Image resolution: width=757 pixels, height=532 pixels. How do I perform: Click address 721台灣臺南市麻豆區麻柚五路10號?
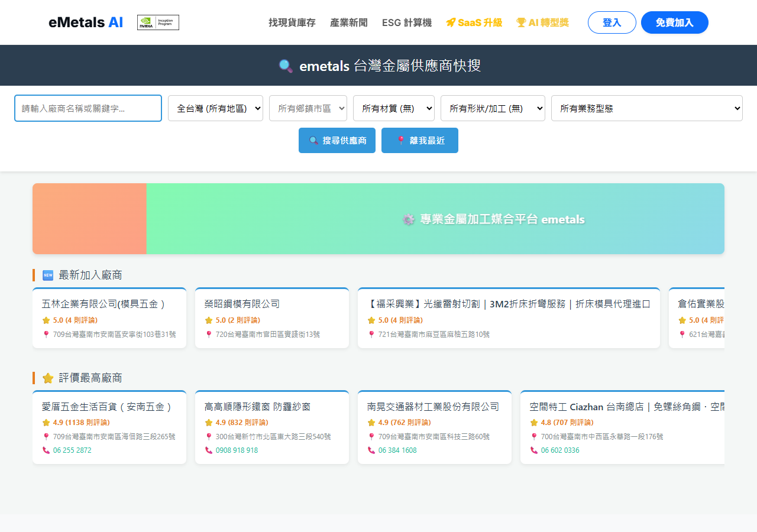click(x=434, y=335)
